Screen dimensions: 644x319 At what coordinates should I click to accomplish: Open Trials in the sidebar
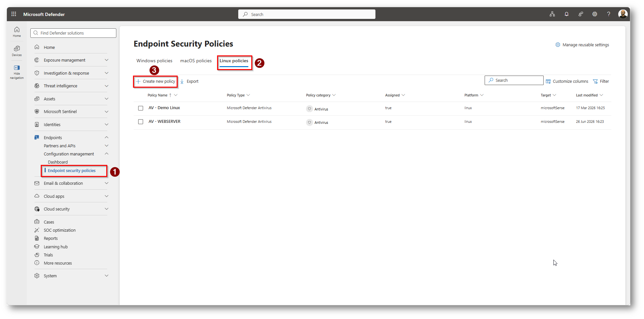click(x=48, y=255)
